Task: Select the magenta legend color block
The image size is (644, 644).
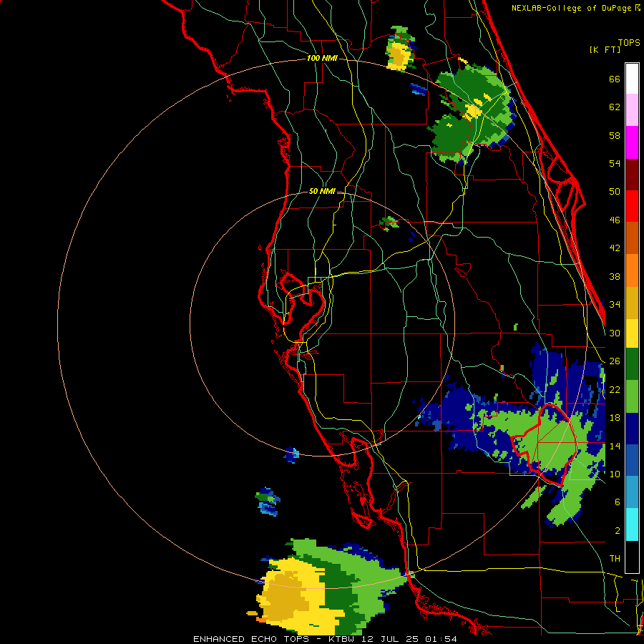Action: pos(632,142)
